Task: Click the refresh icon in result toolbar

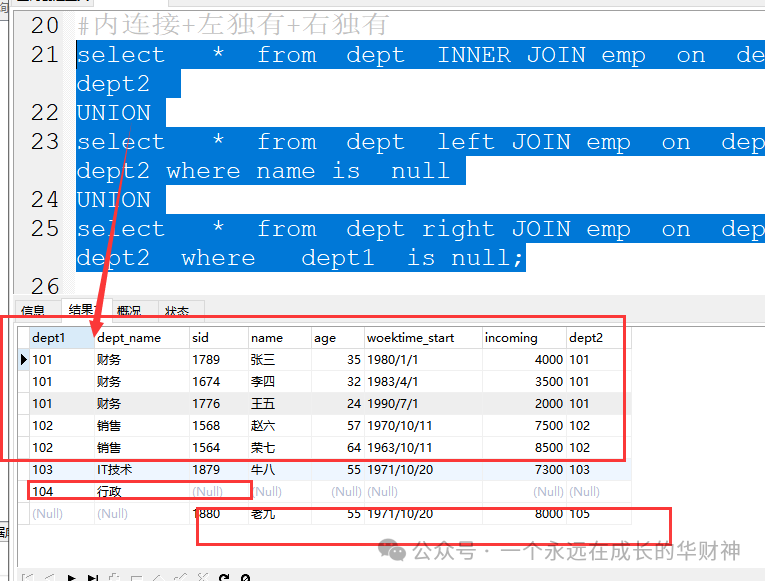Action: [224, 578]
